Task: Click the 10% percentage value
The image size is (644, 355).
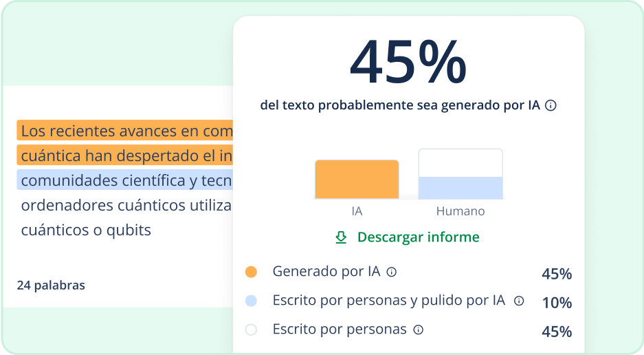Action: pyautogui.click(x=557, y=303)
